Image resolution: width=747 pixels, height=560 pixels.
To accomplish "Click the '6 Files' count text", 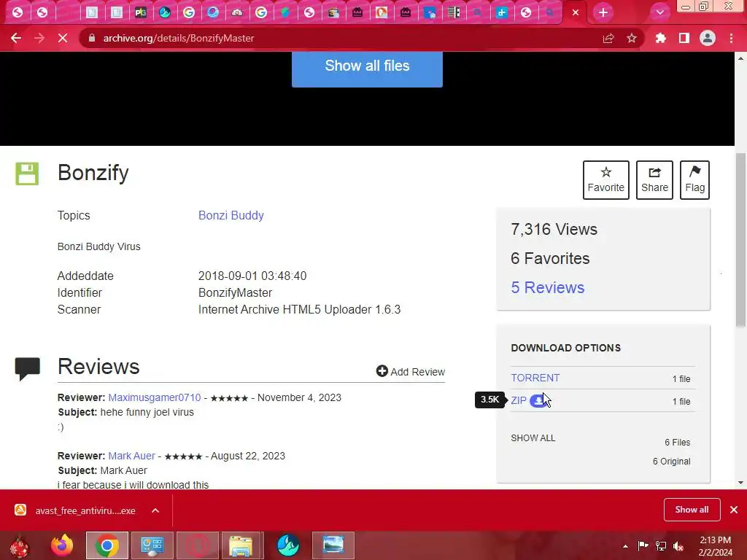I will (x=677, y=443).
